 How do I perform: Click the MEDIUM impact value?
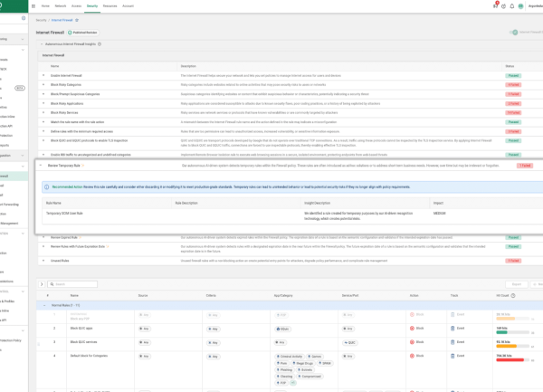click(440, 214)
